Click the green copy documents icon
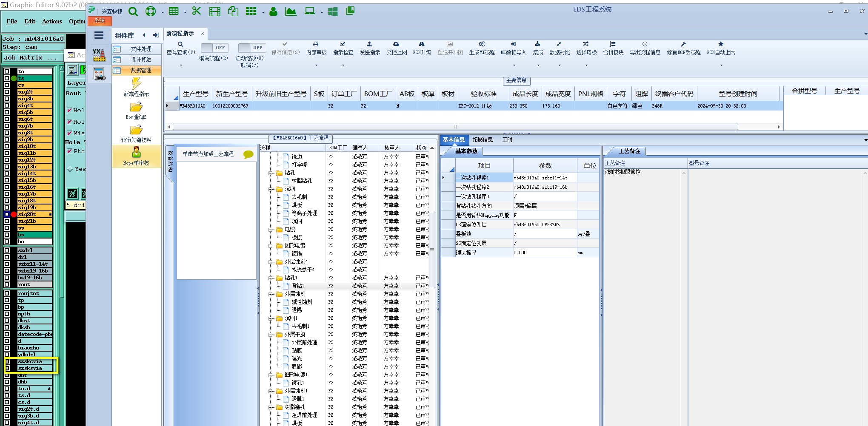 tap(233, 11)
